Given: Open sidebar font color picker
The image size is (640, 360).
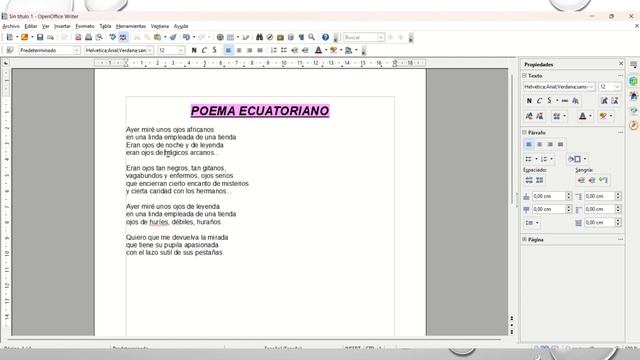Looking at the screenshot, I should click(x=582, y=116).
